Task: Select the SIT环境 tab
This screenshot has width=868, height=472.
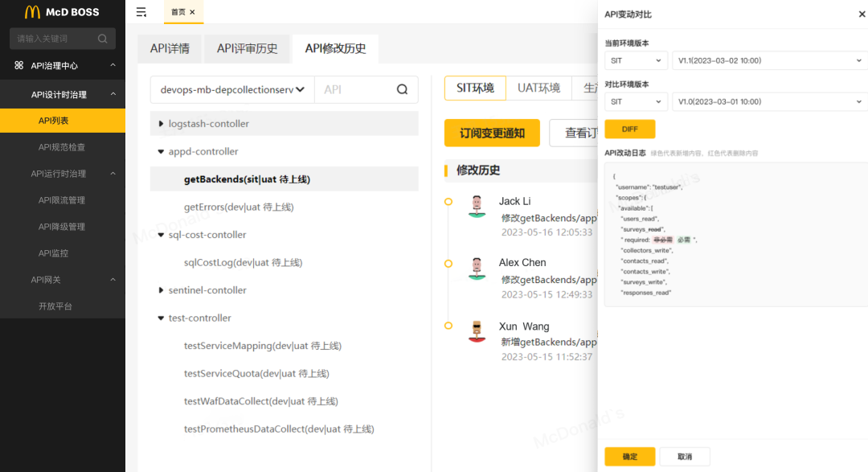Action: pyautogui.click(x=475, y=88)
